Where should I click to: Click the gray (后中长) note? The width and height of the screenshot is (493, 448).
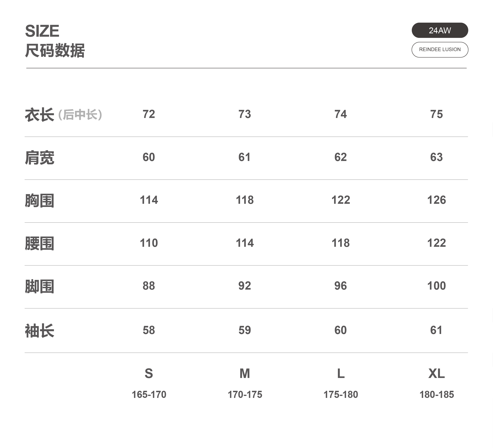[80, 114]
